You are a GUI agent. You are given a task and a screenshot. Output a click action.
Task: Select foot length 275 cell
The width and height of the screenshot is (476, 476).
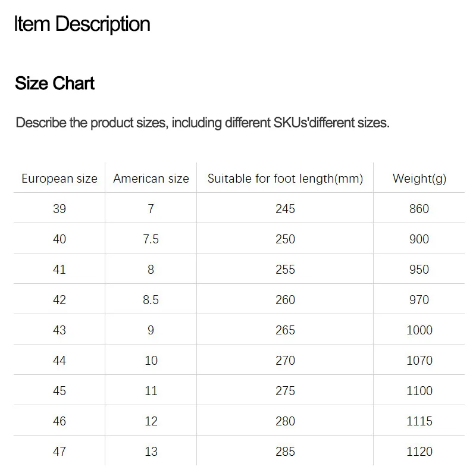click(x=285, y=391)
